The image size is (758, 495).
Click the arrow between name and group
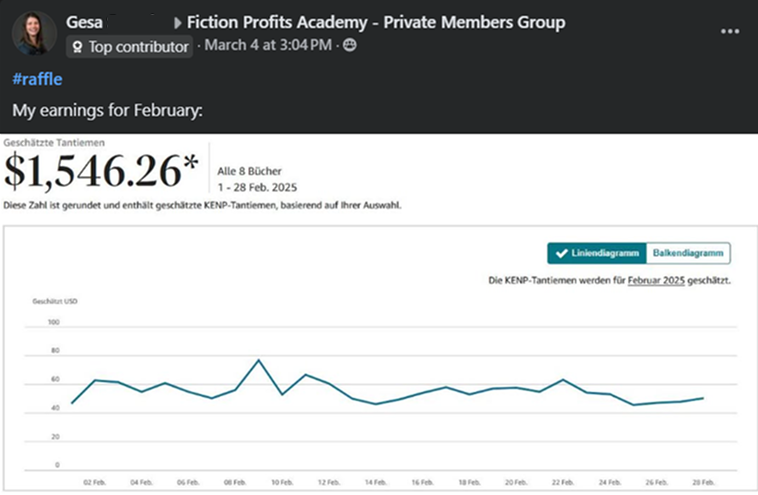tap(179, 22)
